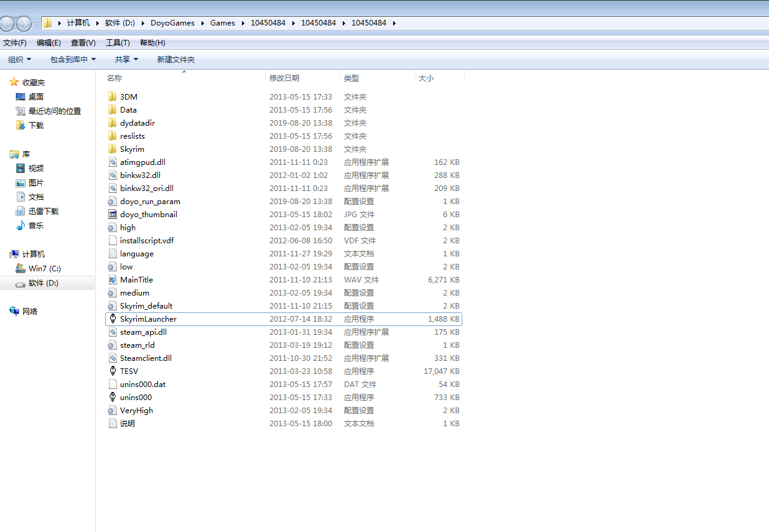
Task: Select the file named Skyrim_default
Action: coord(146,306)
